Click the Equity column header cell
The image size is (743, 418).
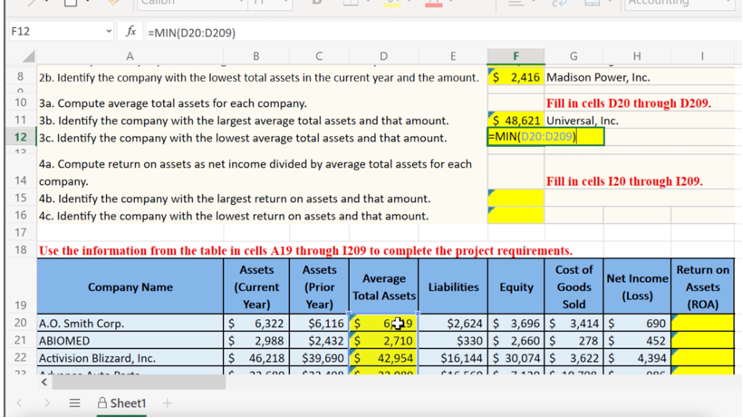pyautogui.click(x=516, y=287)
